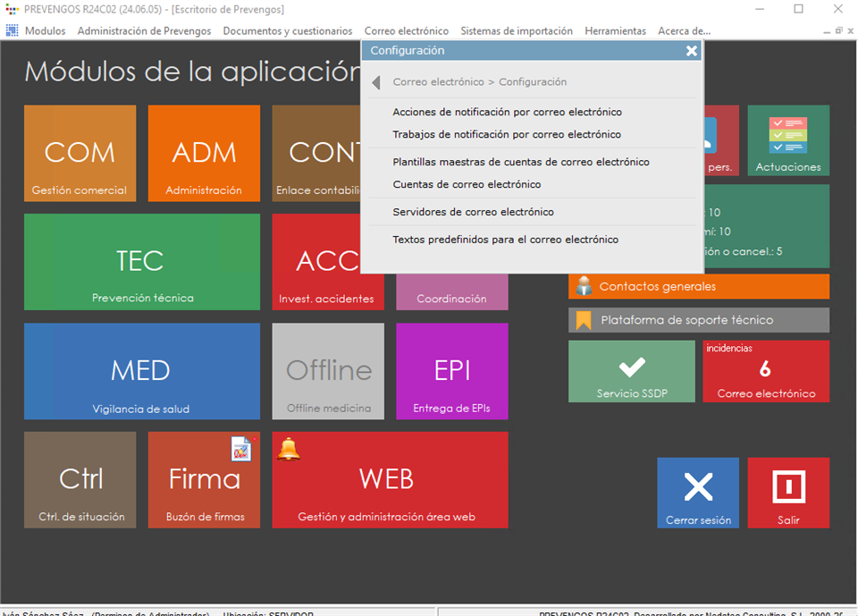Close the Configuración popup panel
858x616 pixels.
click(x=691, y=51)
